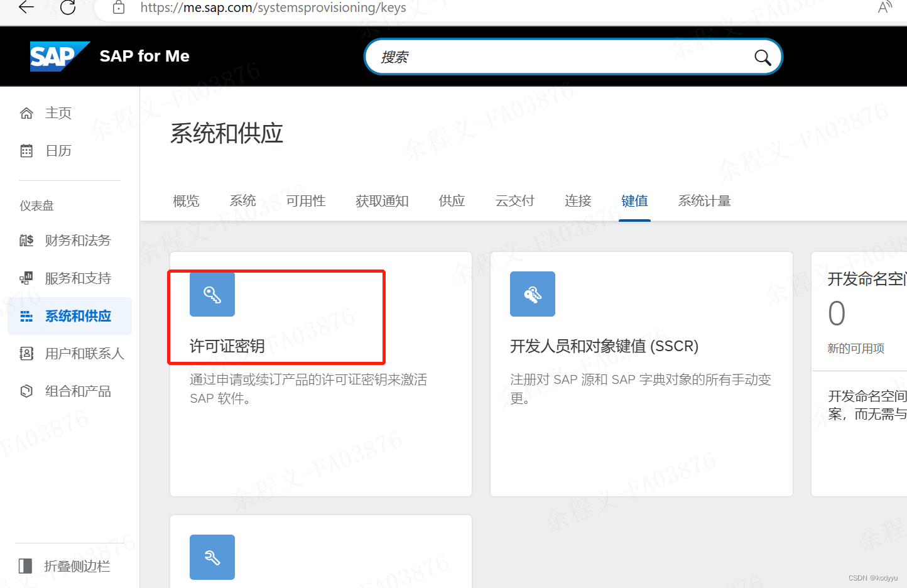The image size is (907, 588).
Task: Select the wrench icon on bottom tile
Action: 212,557
